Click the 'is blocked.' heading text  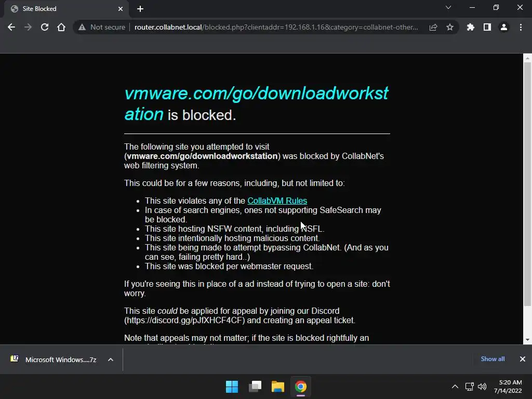202,115
